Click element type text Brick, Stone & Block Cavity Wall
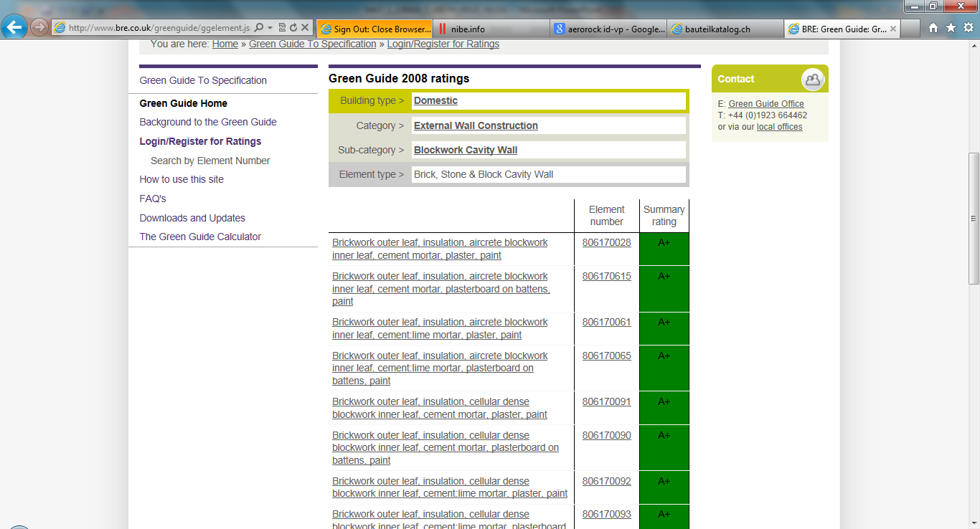 tap(484, 174)
